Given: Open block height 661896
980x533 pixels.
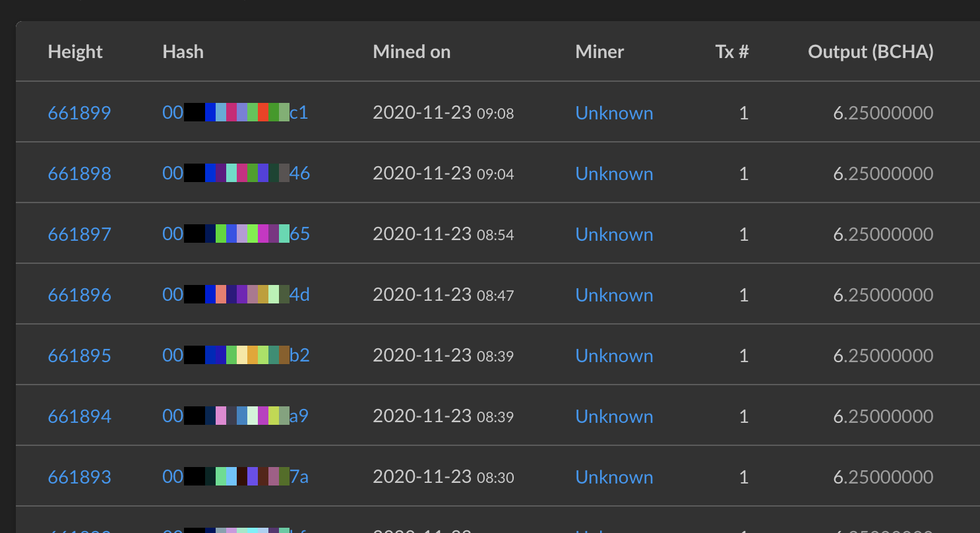Looking at the screenshot, I should [79, 295].
